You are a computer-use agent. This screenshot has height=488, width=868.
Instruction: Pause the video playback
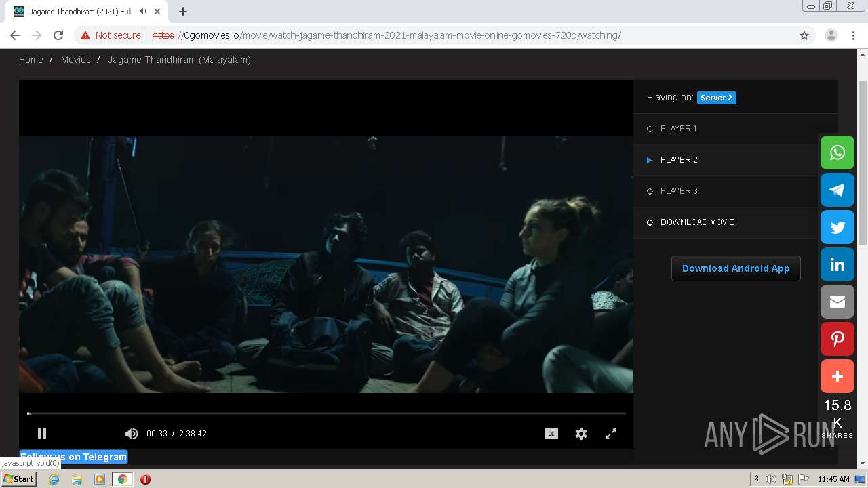[42, 434]
